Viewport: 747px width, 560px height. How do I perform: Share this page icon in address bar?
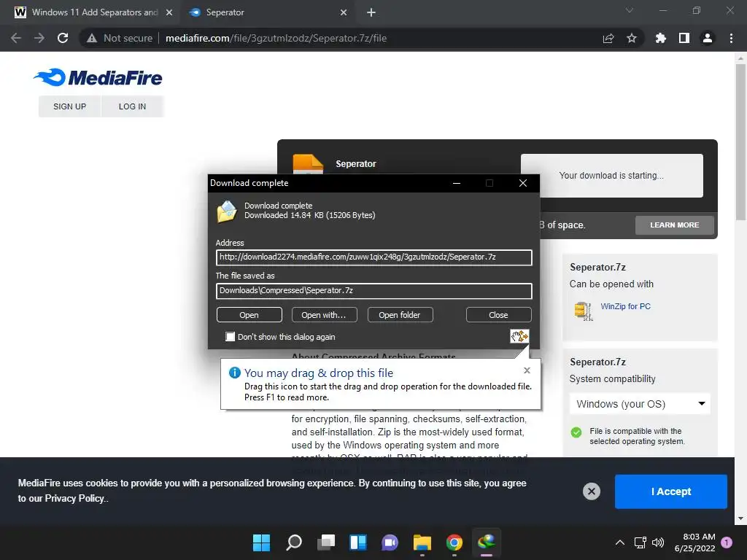point(608,38)
